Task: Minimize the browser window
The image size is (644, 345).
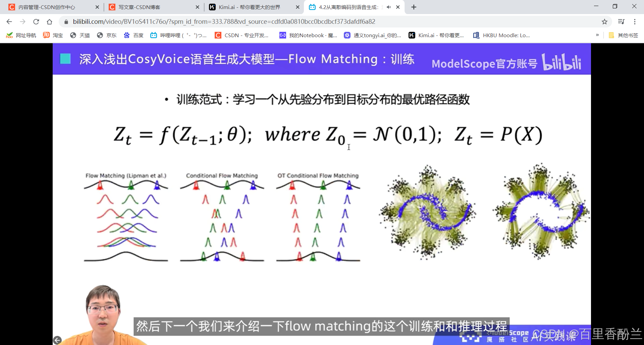Action: pyautogui.click(x=596, y=6)
